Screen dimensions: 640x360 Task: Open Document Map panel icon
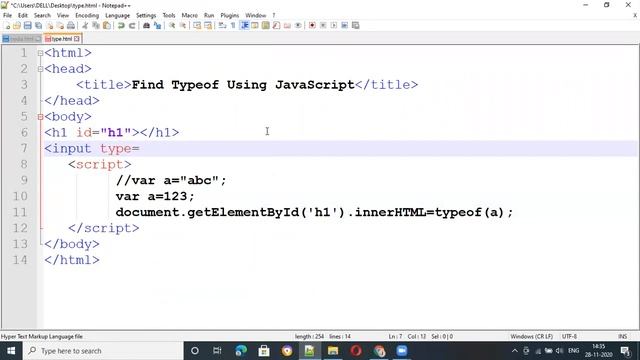coord(266,26)
